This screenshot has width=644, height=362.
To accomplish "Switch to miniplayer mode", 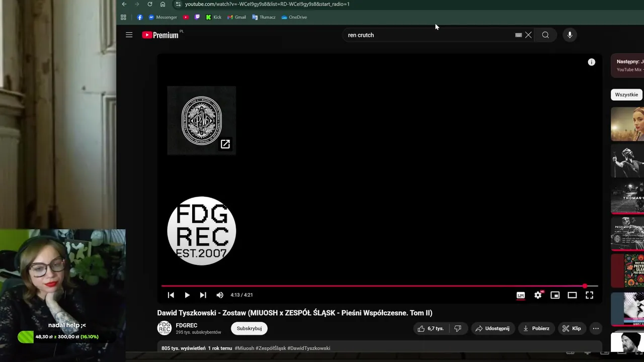I will click(555, 295).
